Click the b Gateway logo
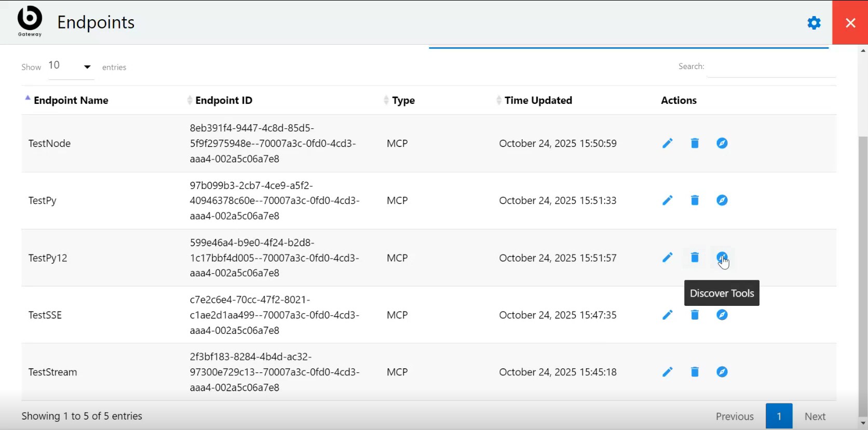This screenshot has width=868, height=430. tap(30, 21)
